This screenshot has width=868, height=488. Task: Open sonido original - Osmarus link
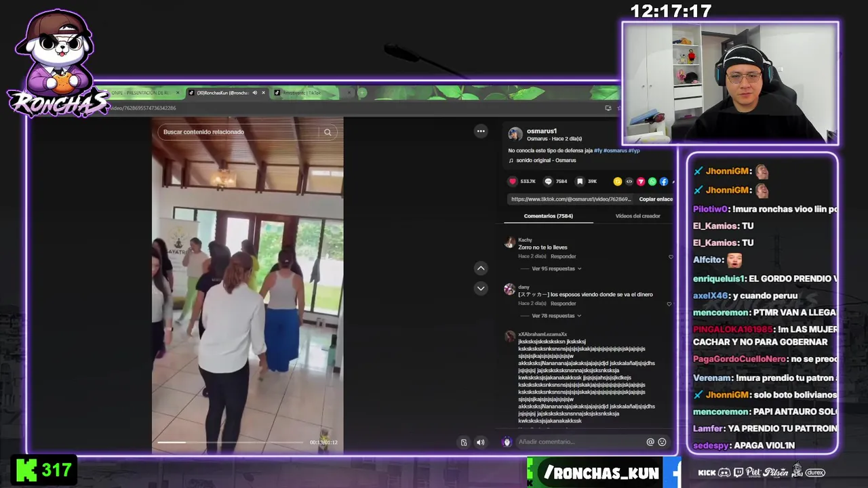(546, 161)
